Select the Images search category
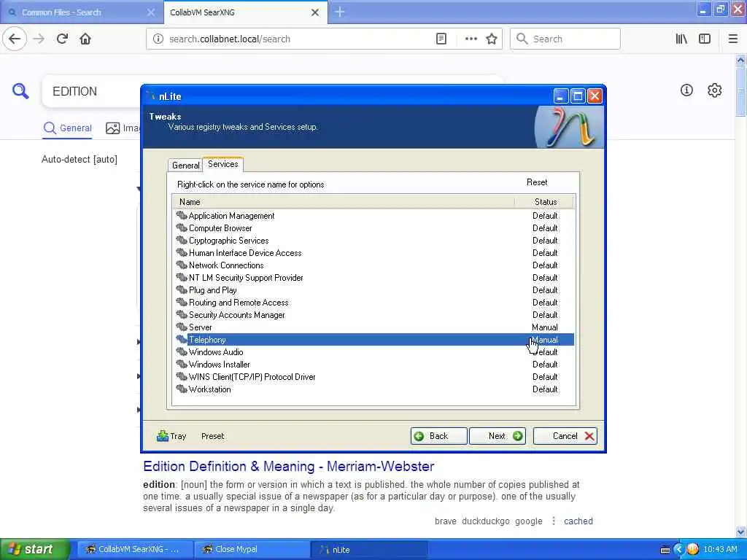 123,128
